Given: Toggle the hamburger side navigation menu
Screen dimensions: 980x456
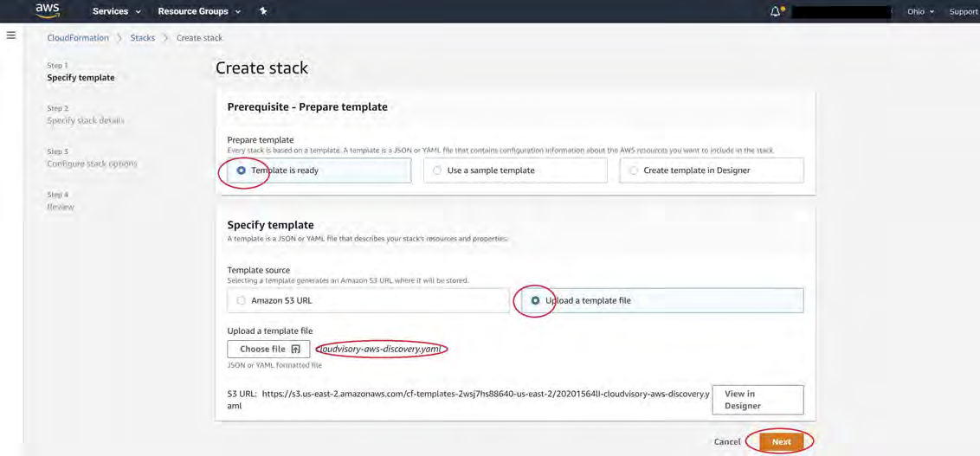Looking at the screenshot, I should [x=10, y=35].
